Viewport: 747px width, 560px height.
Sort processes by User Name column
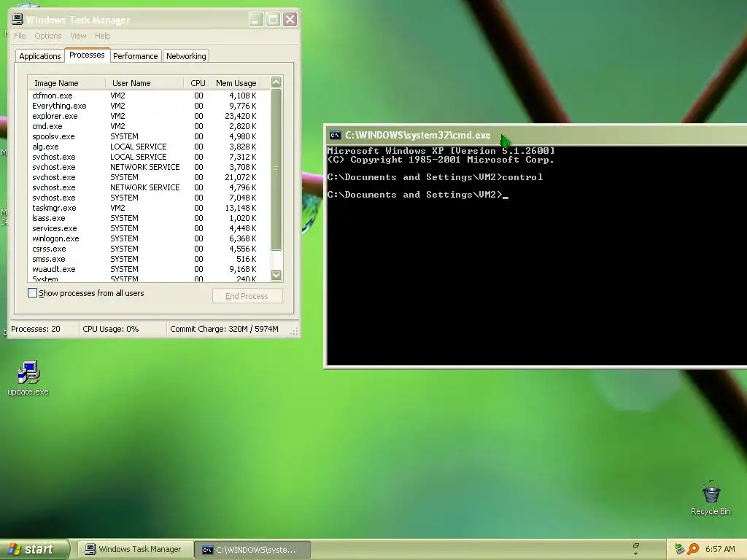(x=145, y=83)
